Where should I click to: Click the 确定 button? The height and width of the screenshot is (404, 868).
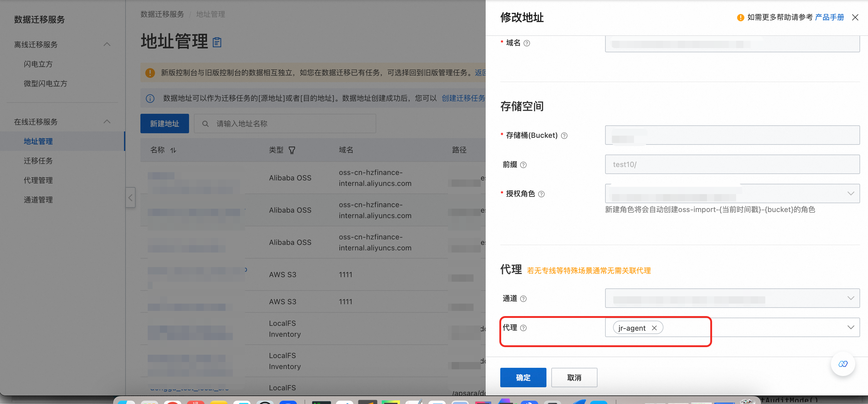(x=523, y=377)
